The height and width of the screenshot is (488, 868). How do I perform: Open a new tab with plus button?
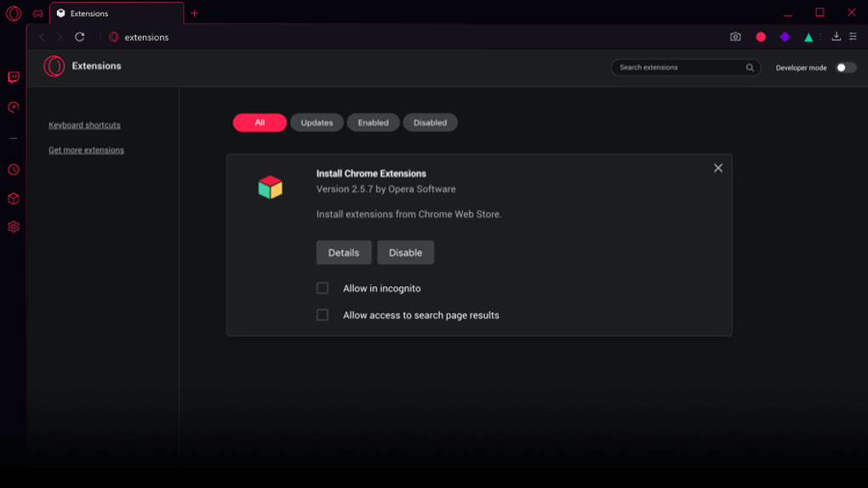pos(194,14)
